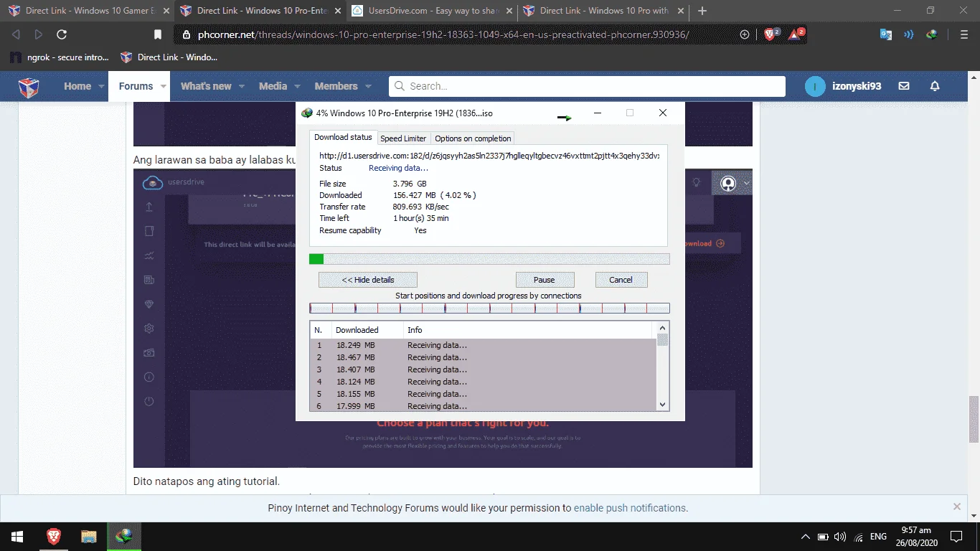Open volume control in system tray

click(840, 537)
